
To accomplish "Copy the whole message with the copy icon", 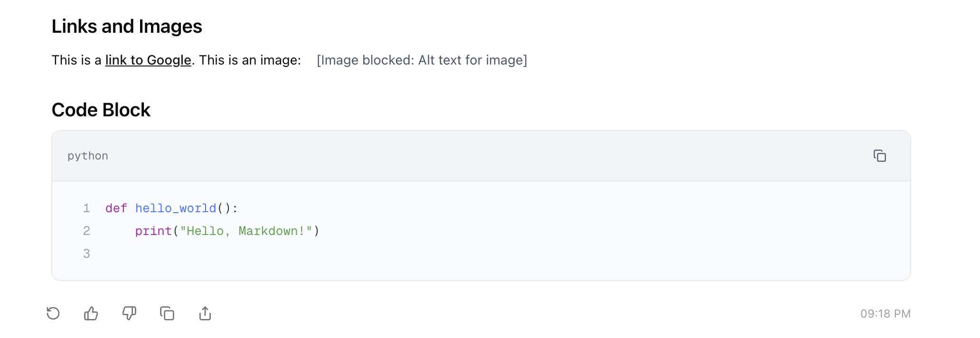I will tap(167, 313).
